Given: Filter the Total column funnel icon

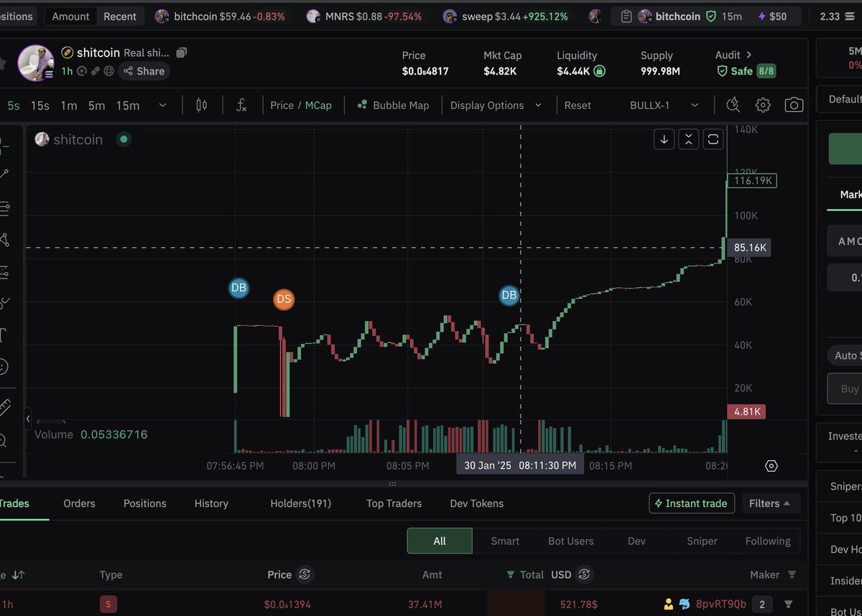Looking at the screenshot, I should pyautogui.click(x=511, y=574).
